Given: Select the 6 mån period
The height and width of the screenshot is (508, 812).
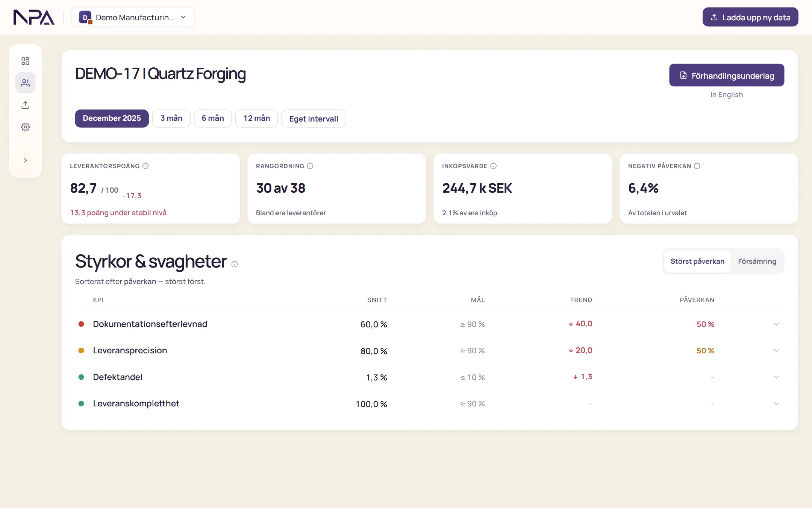Looking at the screenshot, I should pos(213,119).
